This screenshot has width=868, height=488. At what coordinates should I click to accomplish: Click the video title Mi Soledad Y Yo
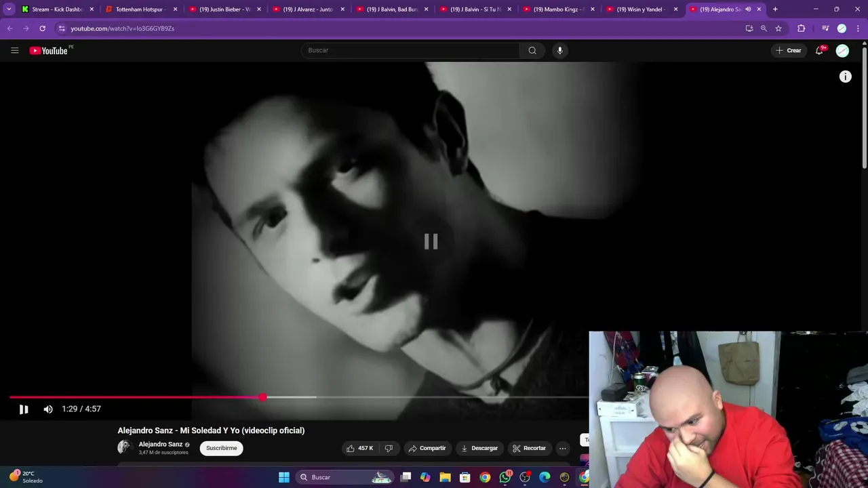click(x=211, y=430)
